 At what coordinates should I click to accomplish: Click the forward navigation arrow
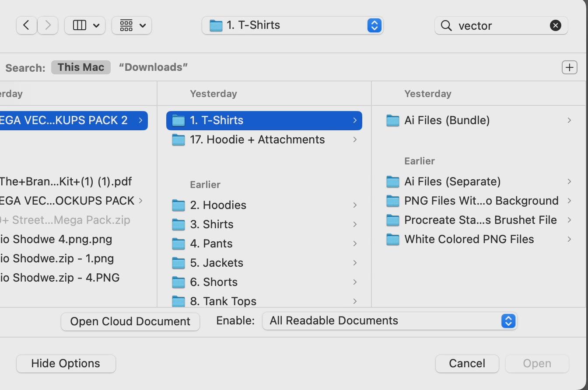[48, 25]
